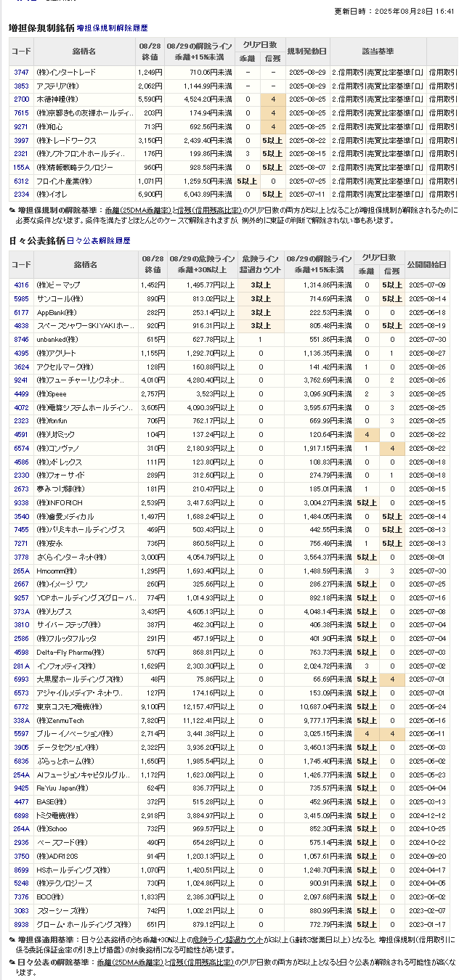This screenshot has height=980, width=459.
Task: Click 公開開始日 column header
Action: [427, 264]
